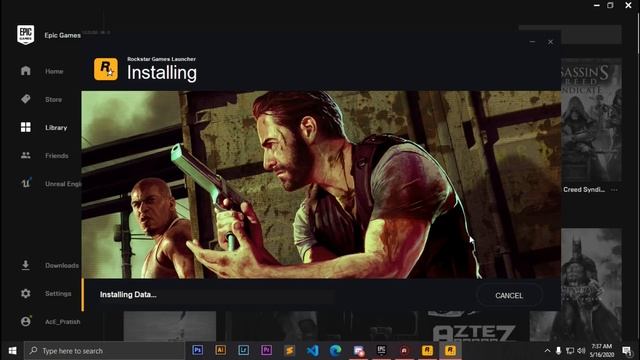Open the Settings gear icon
Viewport: 640px width, 360px height.
(x=26, y=293)
